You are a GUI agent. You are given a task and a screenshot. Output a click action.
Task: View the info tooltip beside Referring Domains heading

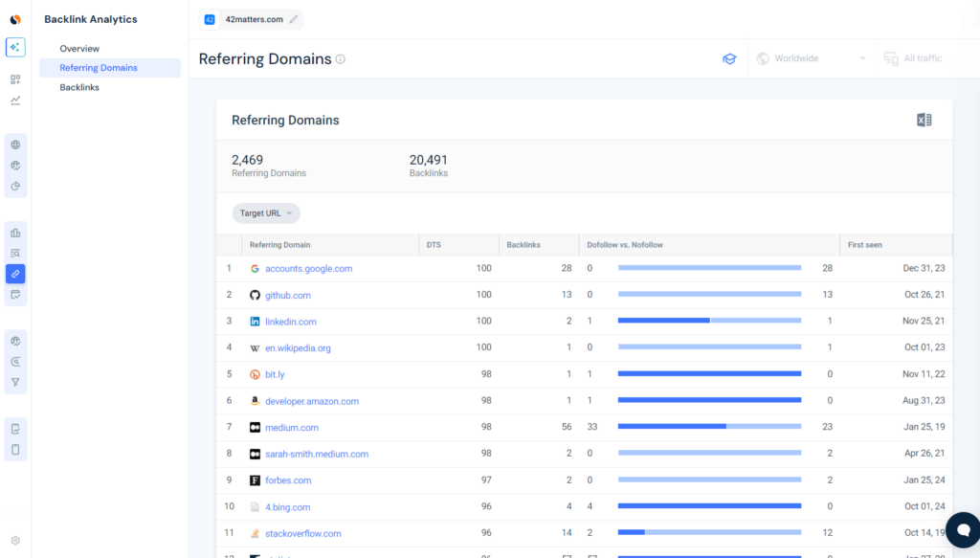coord(340,58)
